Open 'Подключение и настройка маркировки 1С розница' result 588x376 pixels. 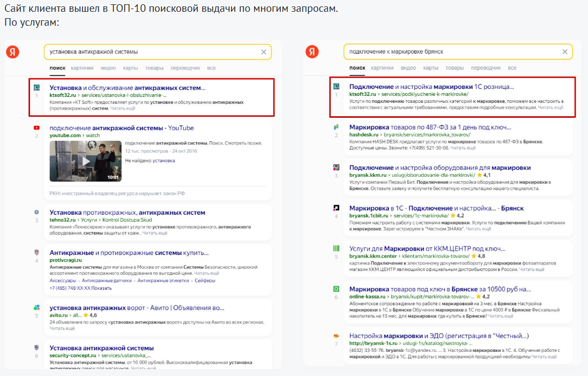point(431,87)
